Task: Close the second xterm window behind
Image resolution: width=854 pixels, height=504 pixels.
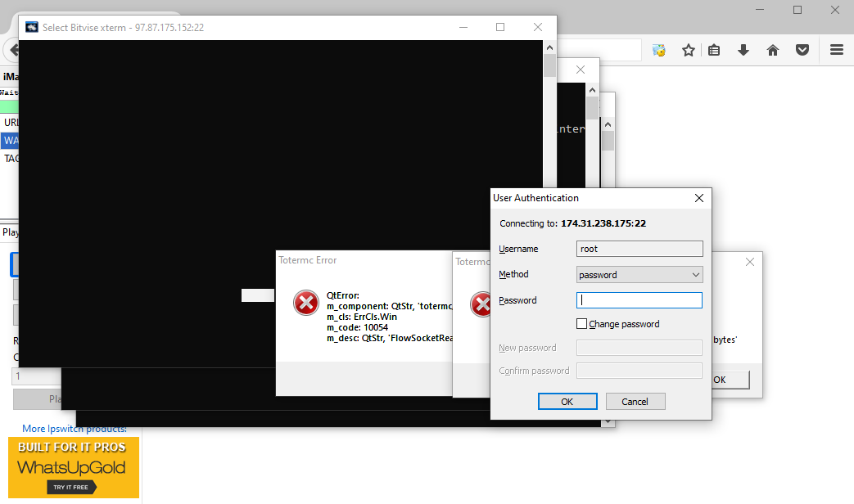Action: pyautogui.click(x=581, y=70)
